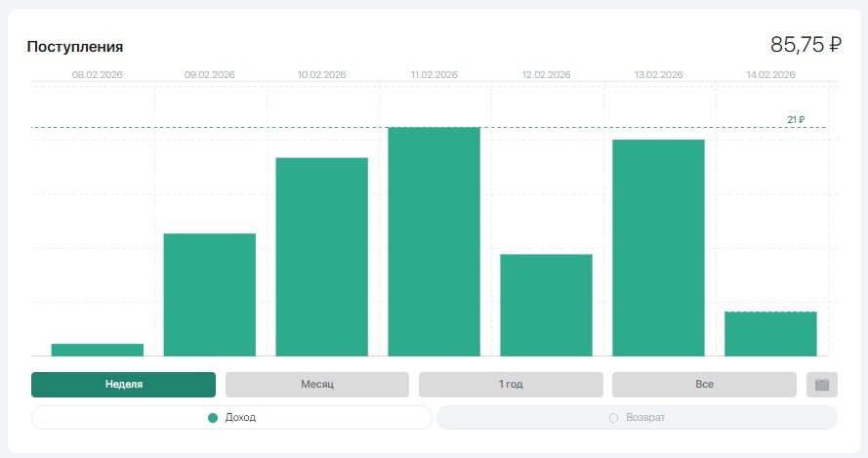Click the Поступления heading

coord(75,47)
